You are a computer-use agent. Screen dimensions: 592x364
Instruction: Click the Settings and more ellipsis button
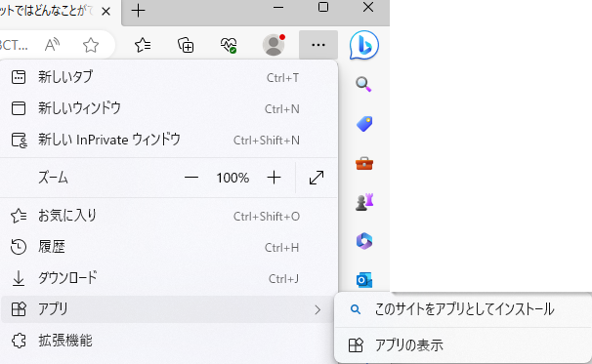318,45
